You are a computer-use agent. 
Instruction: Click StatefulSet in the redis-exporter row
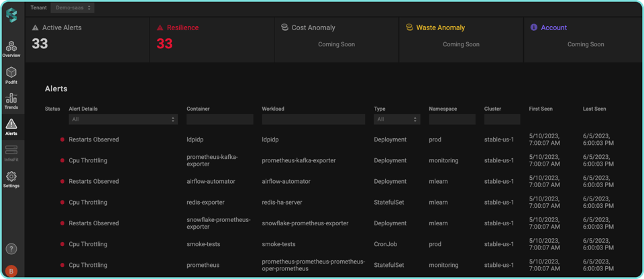pos(390,203)
